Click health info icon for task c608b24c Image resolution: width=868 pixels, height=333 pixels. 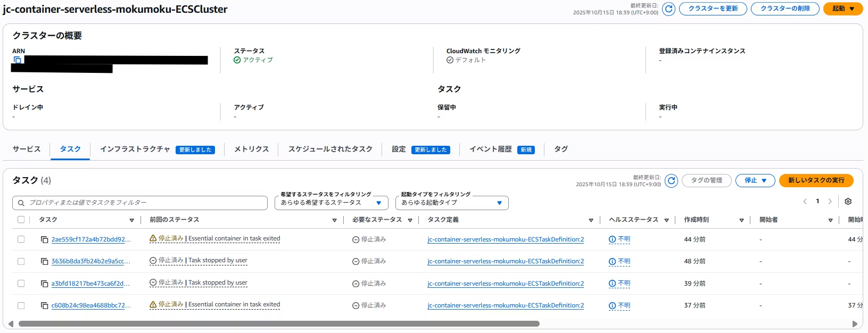click(x=612, y=305)
